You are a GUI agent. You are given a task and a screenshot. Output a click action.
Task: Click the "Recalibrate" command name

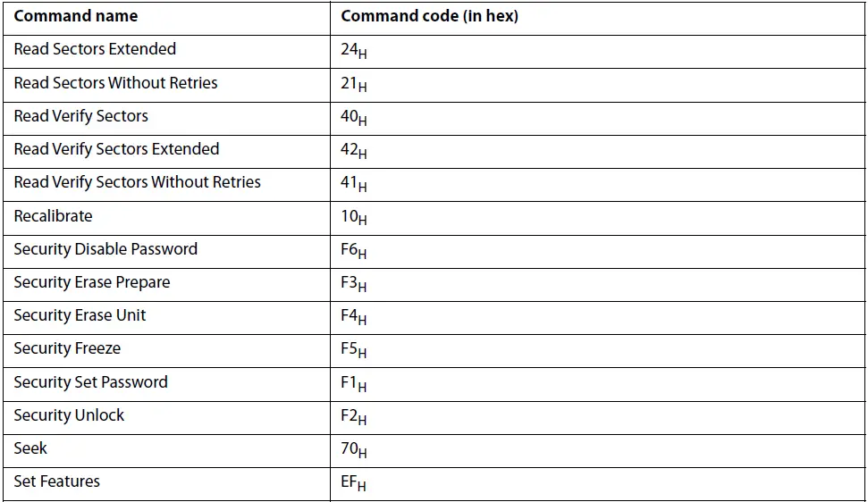click(53, 216)
